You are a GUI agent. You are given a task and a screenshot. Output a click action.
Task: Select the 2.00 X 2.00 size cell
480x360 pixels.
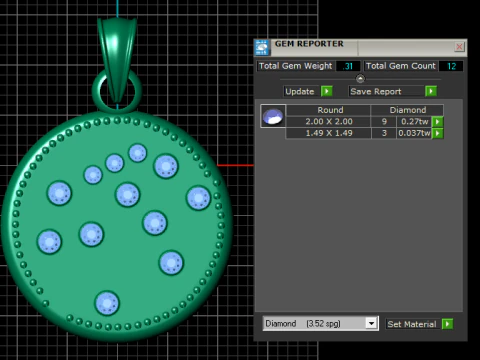(329, 122)
